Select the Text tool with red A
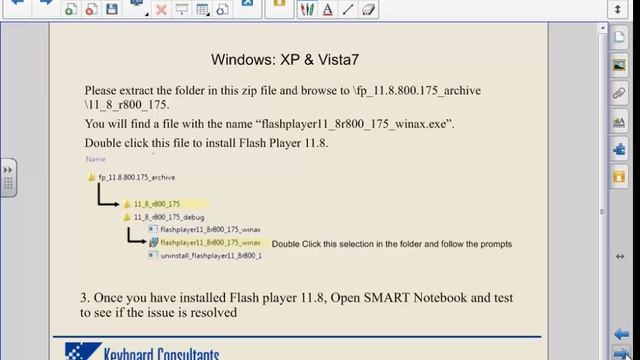Screen dimensions: 640x360 [327, 9]
